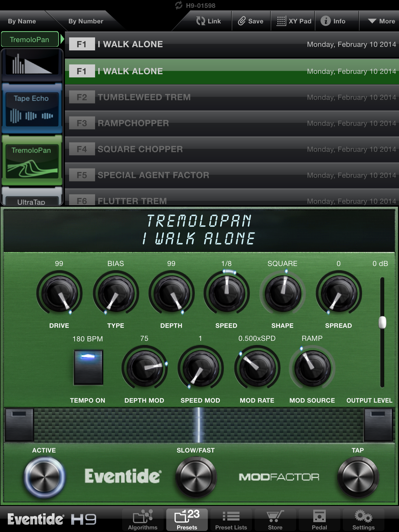Click the SPEED MOD knob
This screenshot has width=399, height=532.
coord(201,368)
